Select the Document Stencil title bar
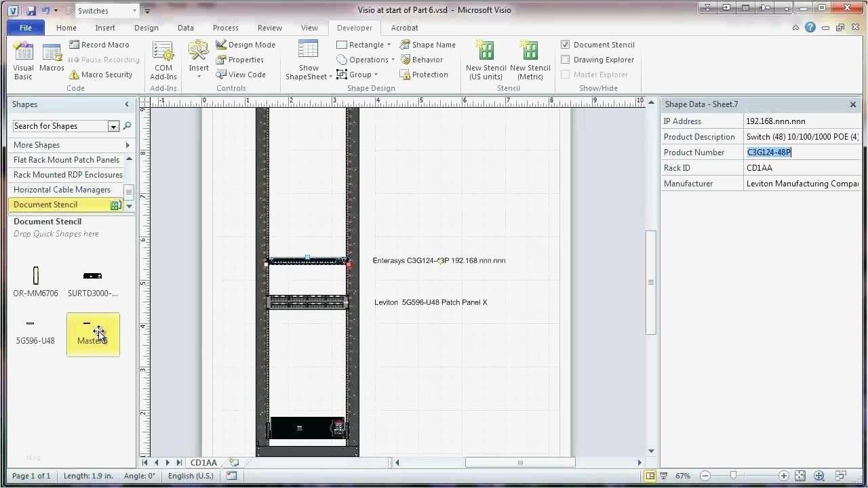 pos(65,205)
